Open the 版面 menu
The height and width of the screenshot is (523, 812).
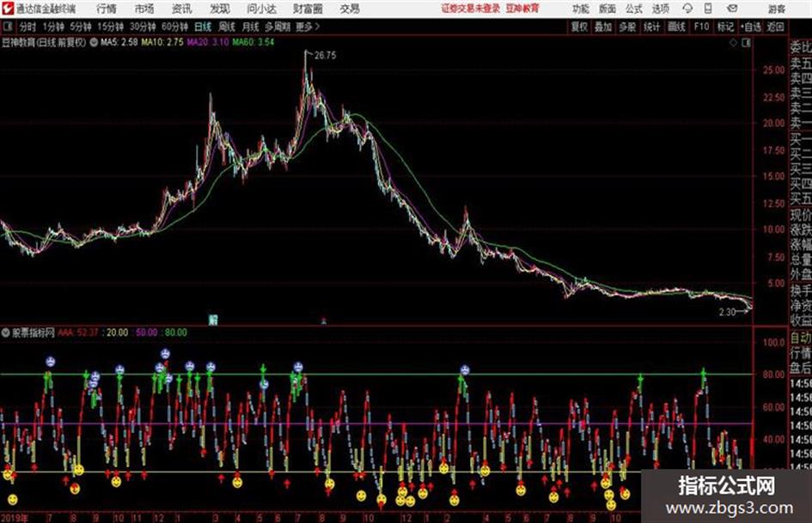click(607, 9)
